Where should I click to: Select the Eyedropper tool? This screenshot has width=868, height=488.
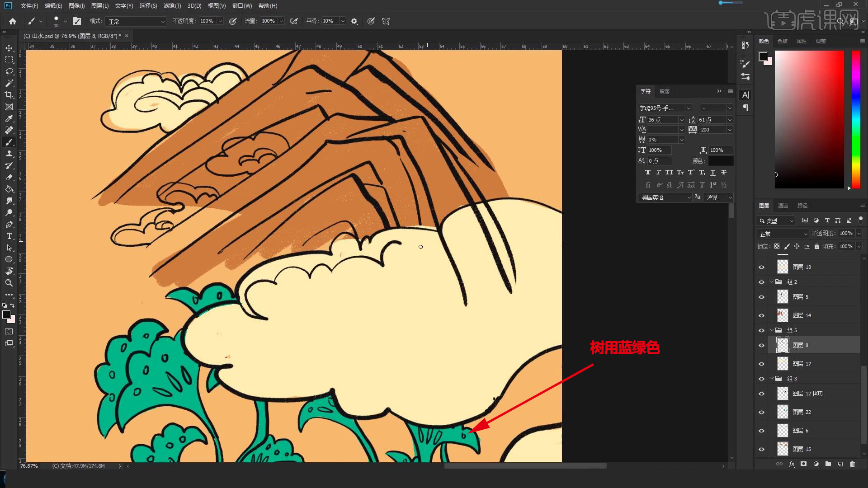(9, 118)
